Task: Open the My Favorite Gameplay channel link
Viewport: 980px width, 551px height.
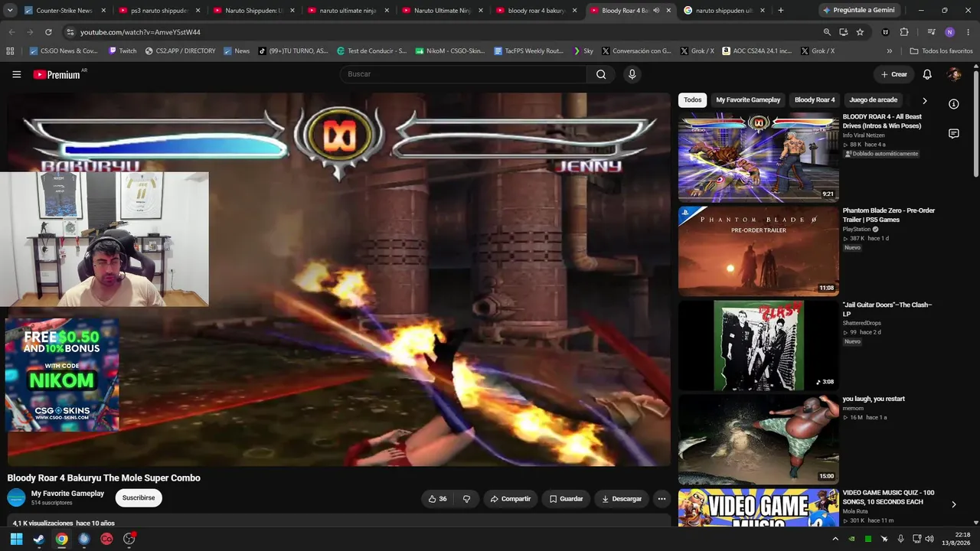Action: tap(67, 494)
